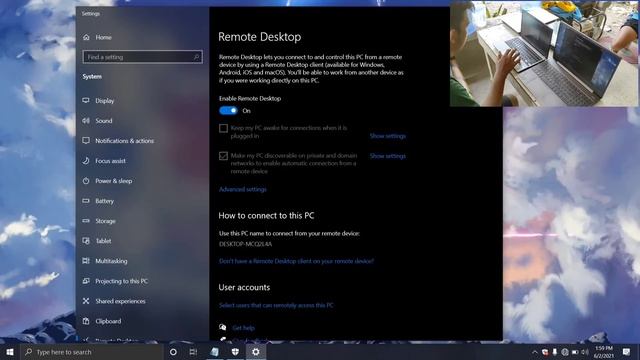Open the document app icon left of the shield
Viewport: 640px width, 360px height.
click(x=214, y=352)
